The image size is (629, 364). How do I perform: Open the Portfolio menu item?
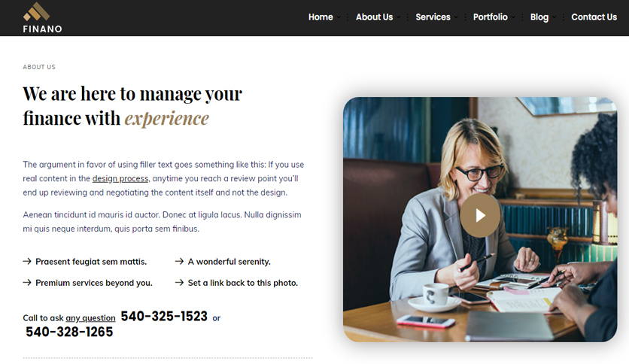pyautogui.click(x=491, y=17)
